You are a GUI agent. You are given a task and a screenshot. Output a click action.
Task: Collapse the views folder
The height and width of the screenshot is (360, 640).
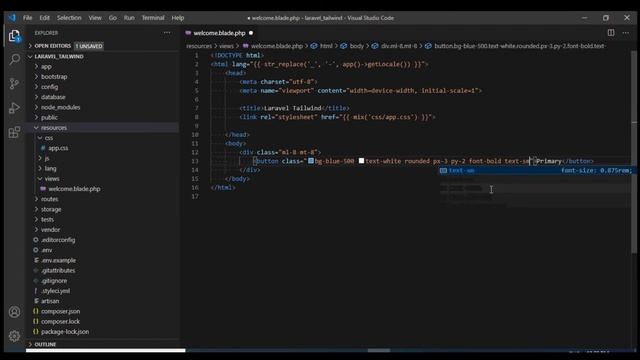pos(52,179)
